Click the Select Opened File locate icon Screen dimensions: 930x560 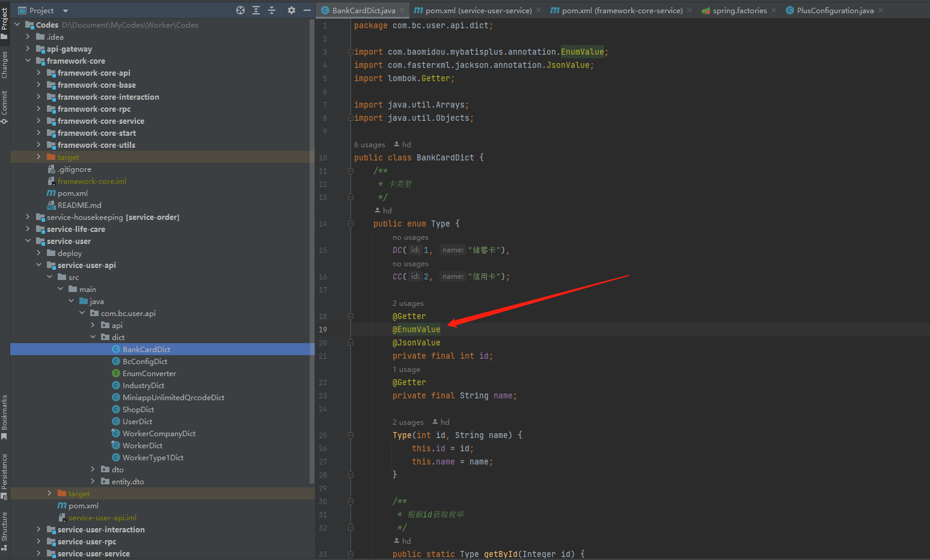tap(240, 10)
